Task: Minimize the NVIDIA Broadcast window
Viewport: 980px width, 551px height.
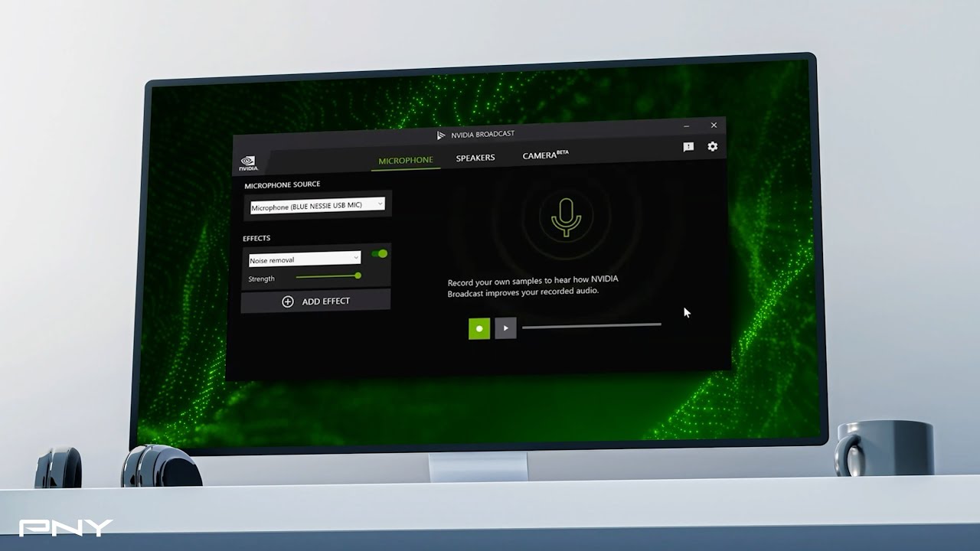Action: 687,126
